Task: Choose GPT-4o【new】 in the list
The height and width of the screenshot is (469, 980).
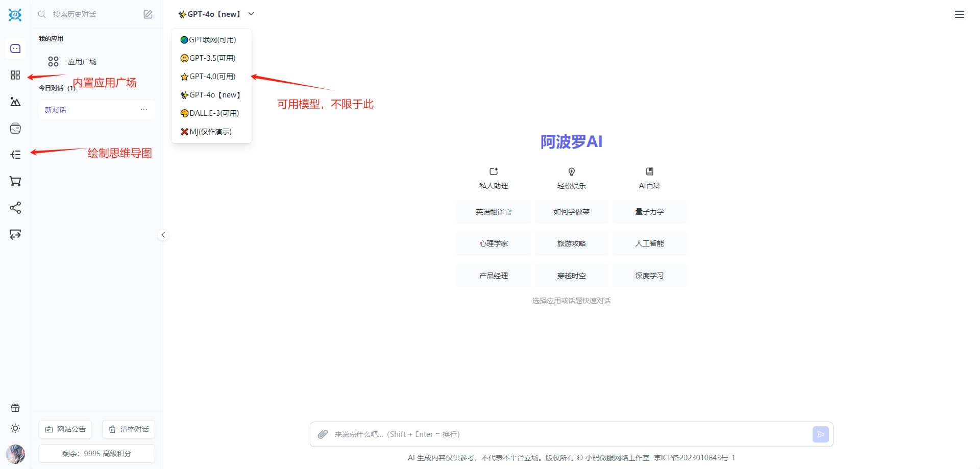Action: (x=211, y=95)
